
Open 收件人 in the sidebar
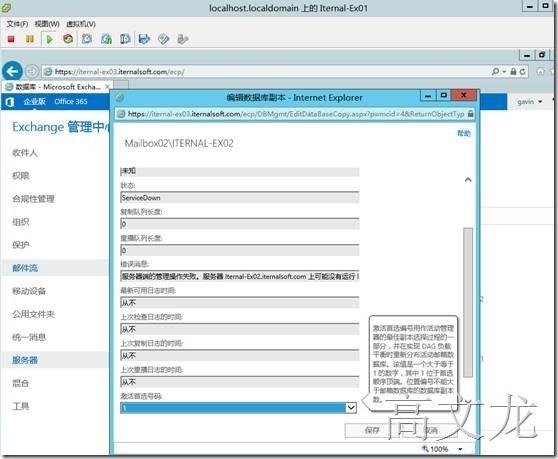[x=25, y=153]
